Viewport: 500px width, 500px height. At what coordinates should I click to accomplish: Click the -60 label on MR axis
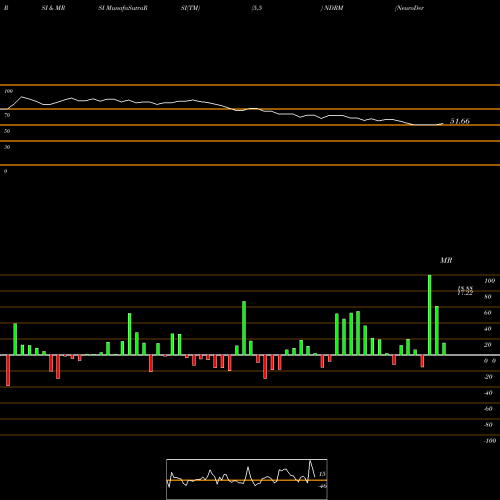[x=488, y=409]
